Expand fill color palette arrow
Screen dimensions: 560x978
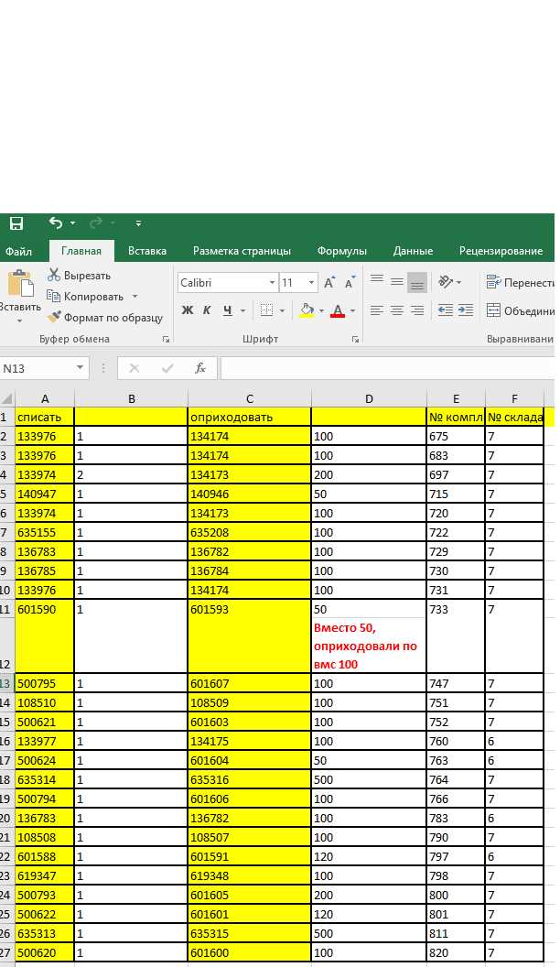tap(321, 310)
